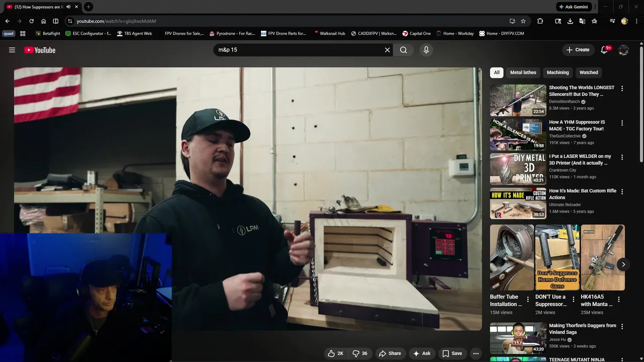
Task: Click the YouTube URL in the address bar
Action: pos(116,21)
